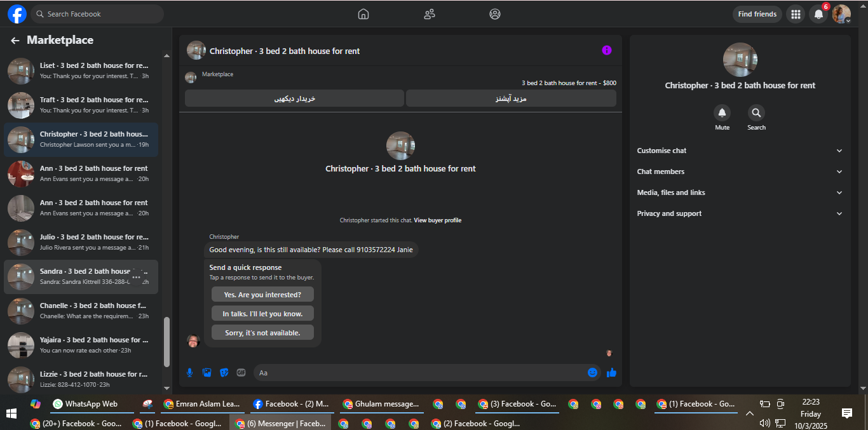Open Copilot icon in taskbar

pyautogui.click(x=36, y=404)
